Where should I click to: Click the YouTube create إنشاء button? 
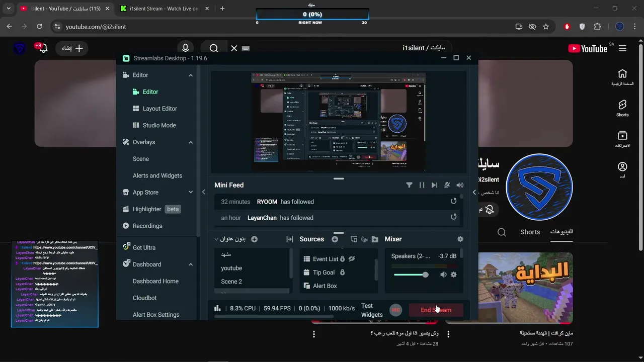[73, 48]
